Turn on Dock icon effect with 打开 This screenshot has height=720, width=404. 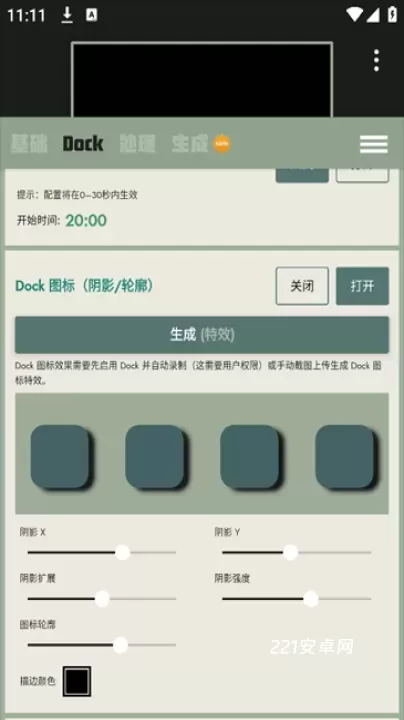tap(362, 286)
